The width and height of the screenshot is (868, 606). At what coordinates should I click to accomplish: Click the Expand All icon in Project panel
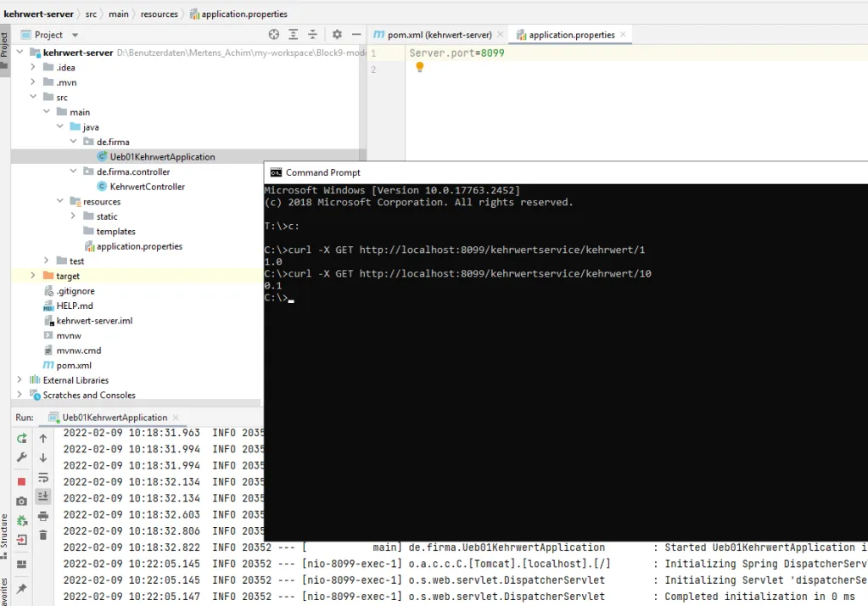(x=294, y=34)
